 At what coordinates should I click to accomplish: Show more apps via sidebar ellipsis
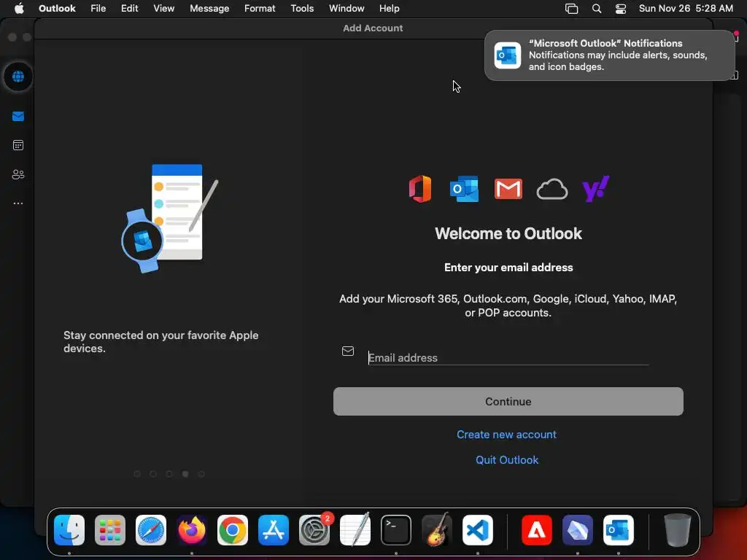coord(18,203)
